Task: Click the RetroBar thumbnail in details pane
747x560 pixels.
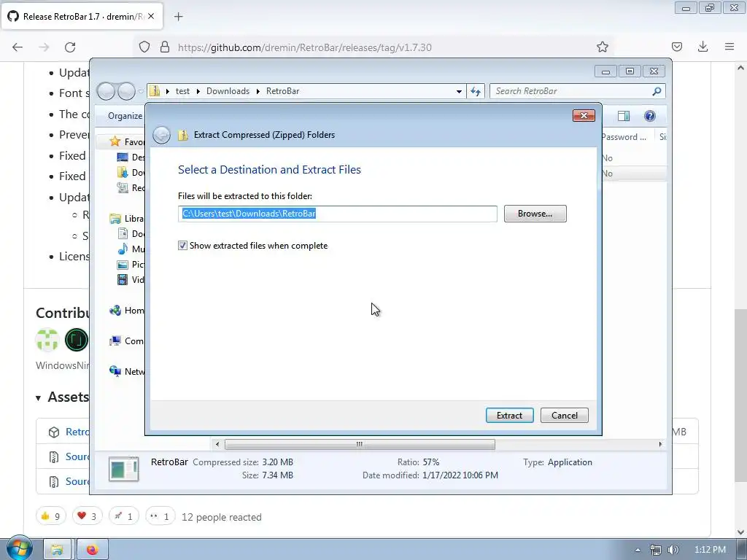Action: [x=124, y=470]
